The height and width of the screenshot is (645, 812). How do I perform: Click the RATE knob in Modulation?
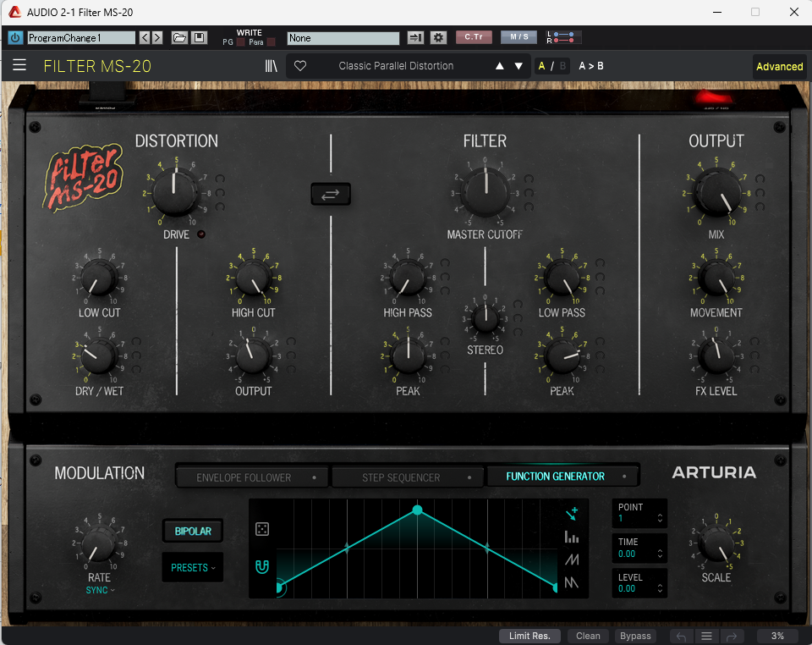(x=100, y=544)
